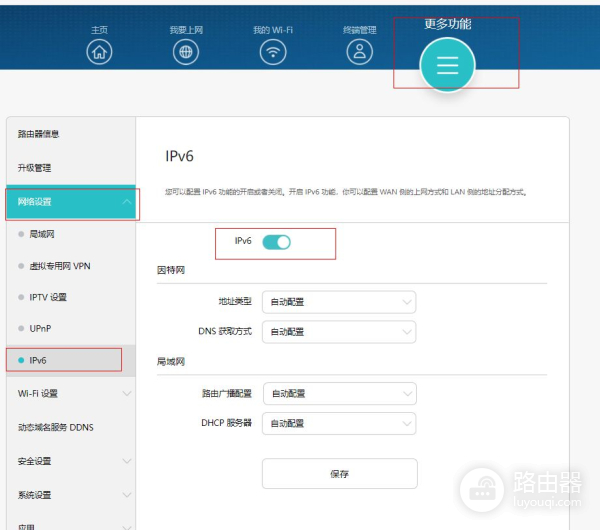Click the 地址类型 field label
Image resolution: width=600 pixels, height=530 pixels.
point(235,302)
